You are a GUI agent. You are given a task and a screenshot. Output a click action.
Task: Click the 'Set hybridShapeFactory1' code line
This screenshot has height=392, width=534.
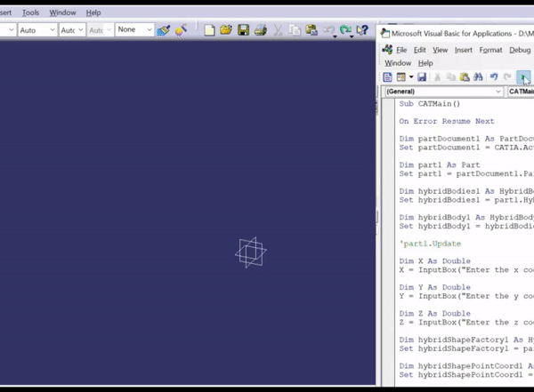point(466,348)
